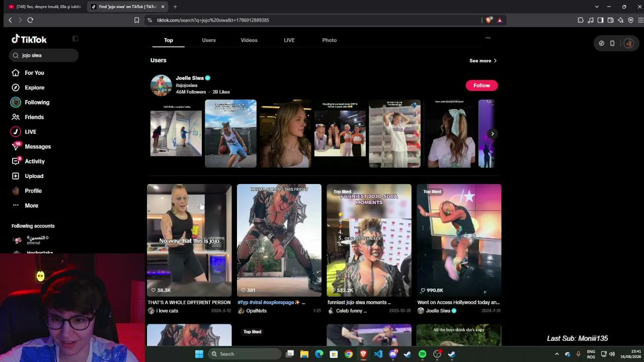644x362 pixels.
Task: Open the Leo AI sparkle icon
Action: (x=620, y=20)
